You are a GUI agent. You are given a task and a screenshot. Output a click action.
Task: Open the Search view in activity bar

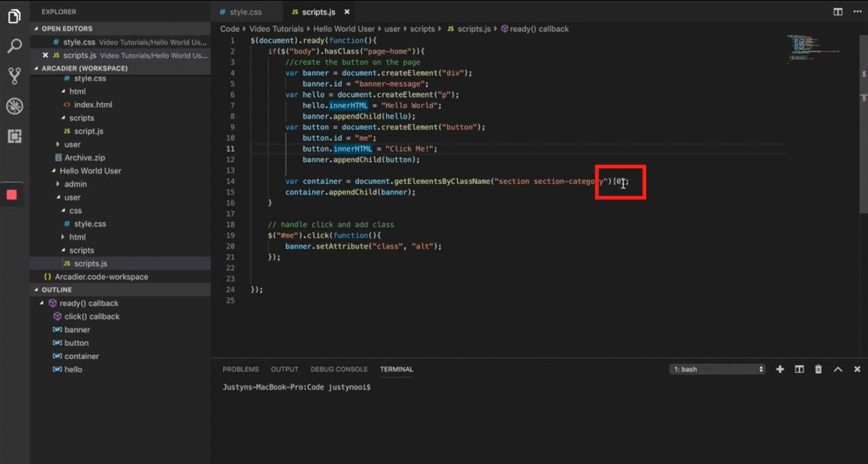pyautogui.click(x=14, y=46)
